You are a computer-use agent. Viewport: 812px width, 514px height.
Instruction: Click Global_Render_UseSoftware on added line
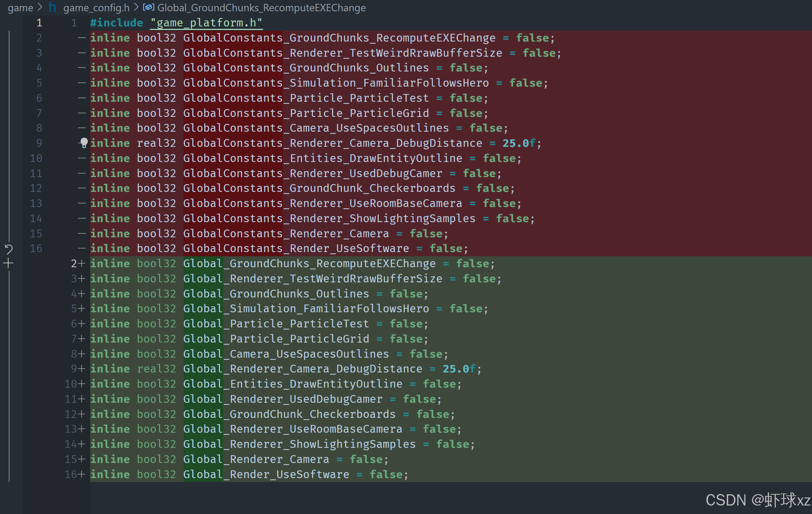(266, 474)
